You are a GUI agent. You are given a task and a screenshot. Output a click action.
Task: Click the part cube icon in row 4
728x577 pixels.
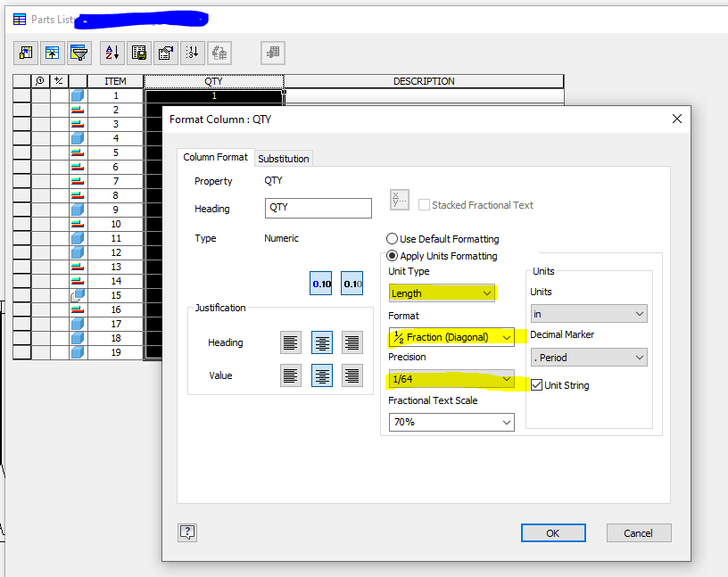[78, 138]
